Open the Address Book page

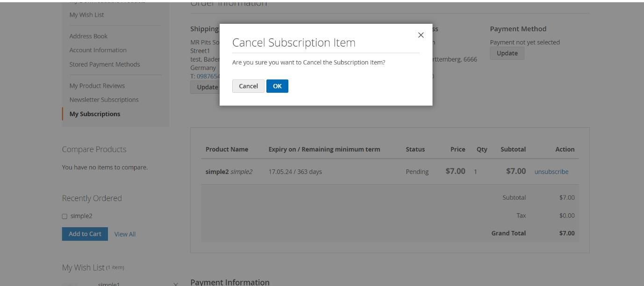[88, 36]
